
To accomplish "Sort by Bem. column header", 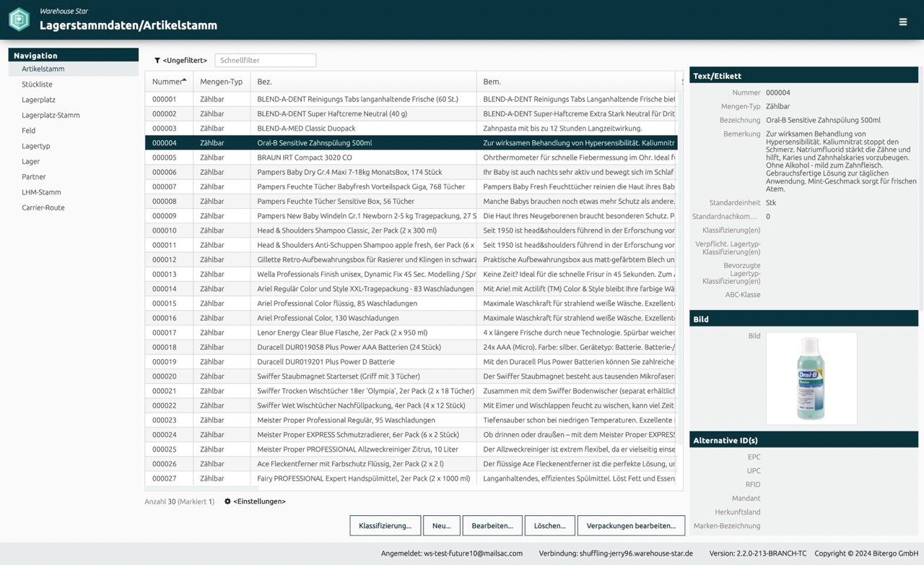I will tap(575, 82).
